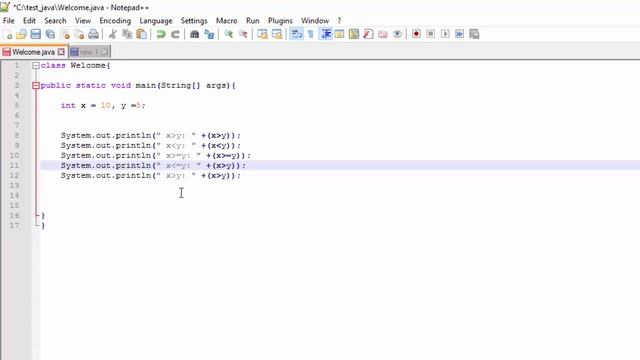The width and height of the screenshot is (640, 360).
Task: Click the Save All toolbar icon
Action: coord(50,34)
